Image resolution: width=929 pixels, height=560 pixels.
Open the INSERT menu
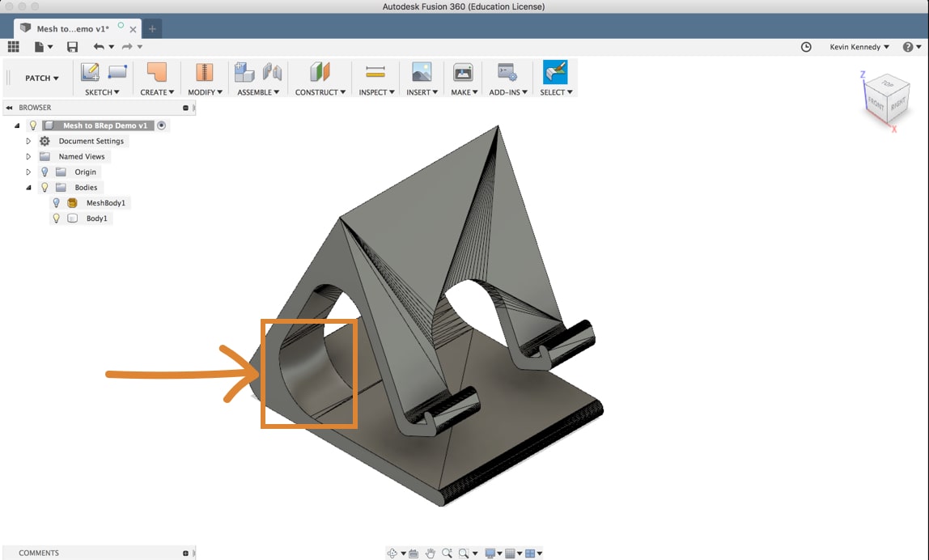[422, 92]
